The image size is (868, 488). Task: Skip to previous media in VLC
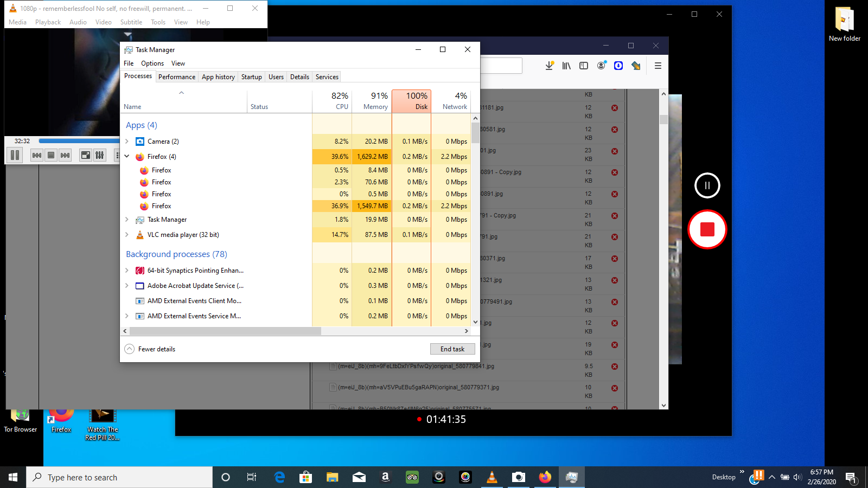tap(37, 155)
